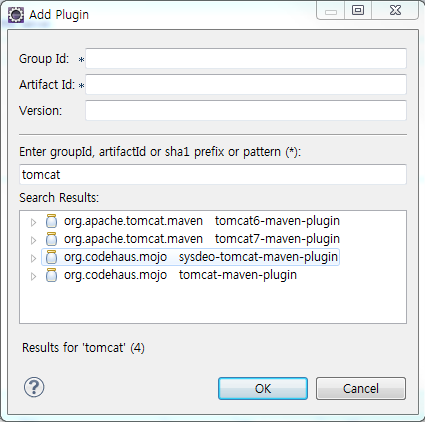Screen dimensions: 425x422
Task: Click the Add Plugin title bar icon
Action: click(x=16, y=15)
